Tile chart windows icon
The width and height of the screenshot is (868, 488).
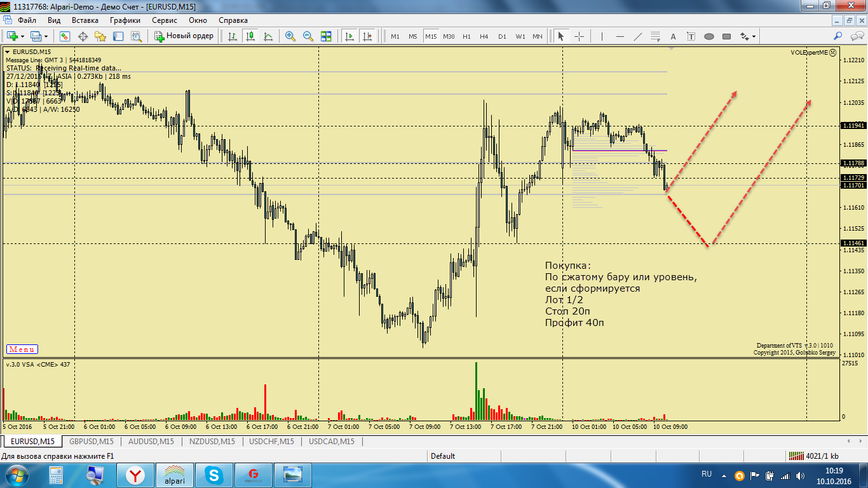[326, 36]
